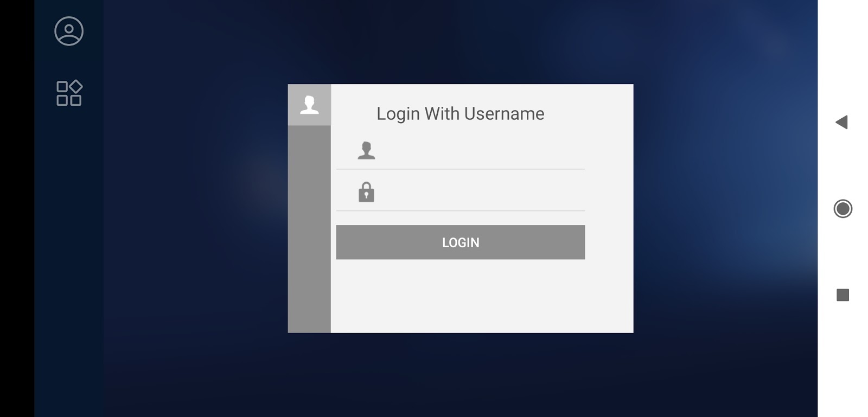The height and width of the screenshot is (417, 868).
Task: Click the padlock icon beside password field
Action: pyautogui.click(x=366, y=192)
